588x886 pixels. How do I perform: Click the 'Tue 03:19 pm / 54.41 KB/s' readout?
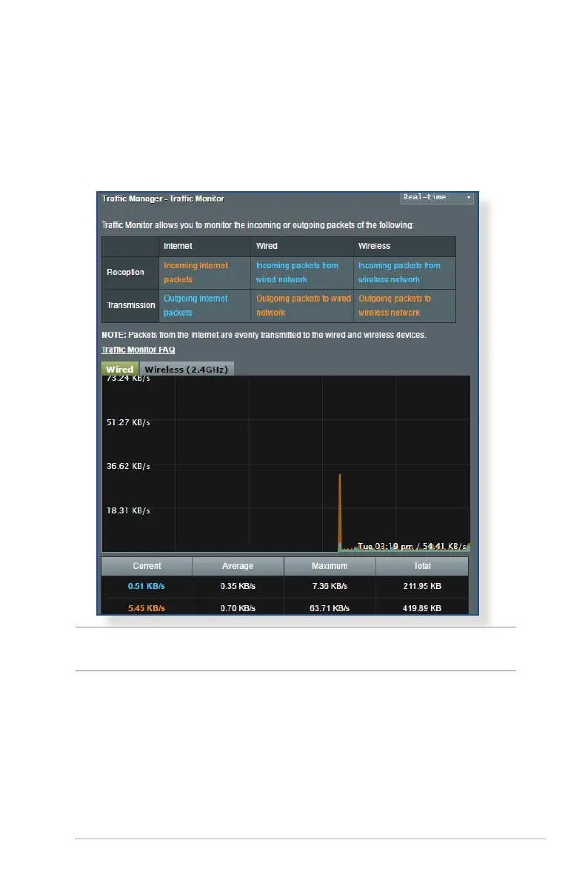point(412,547)
